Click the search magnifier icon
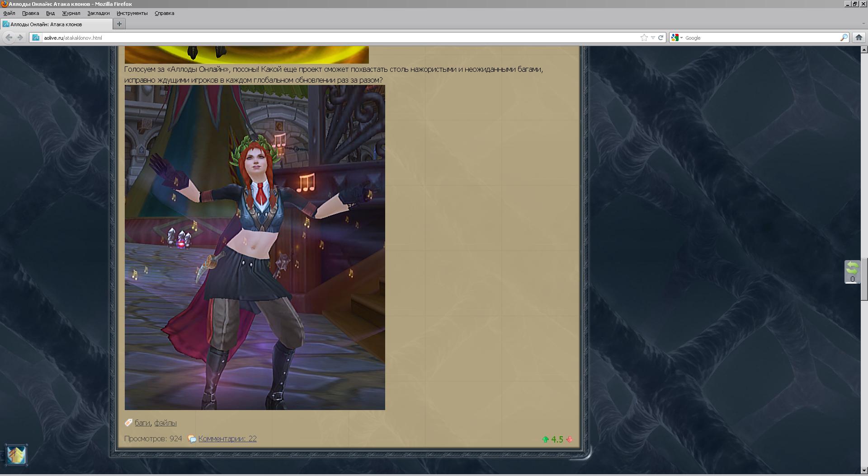Image resolution: width=868 pixels, height=476 pixels. pos(844,38)
